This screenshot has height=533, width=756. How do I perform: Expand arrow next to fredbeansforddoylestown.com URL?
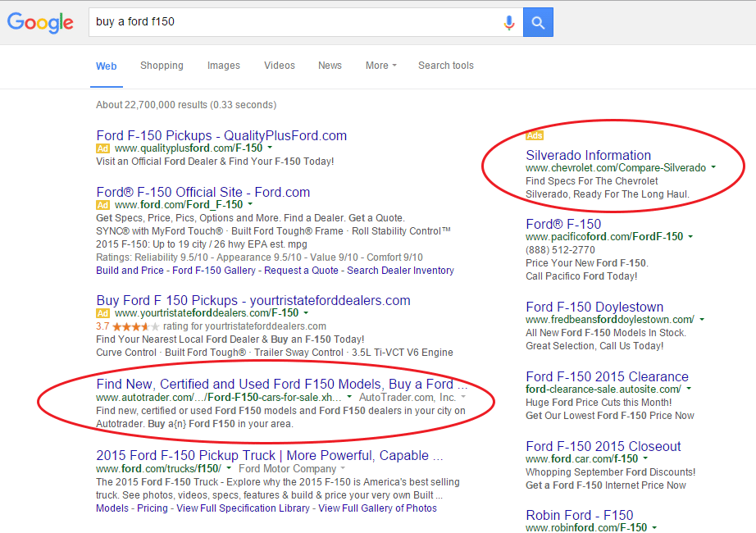pos(702,319)
